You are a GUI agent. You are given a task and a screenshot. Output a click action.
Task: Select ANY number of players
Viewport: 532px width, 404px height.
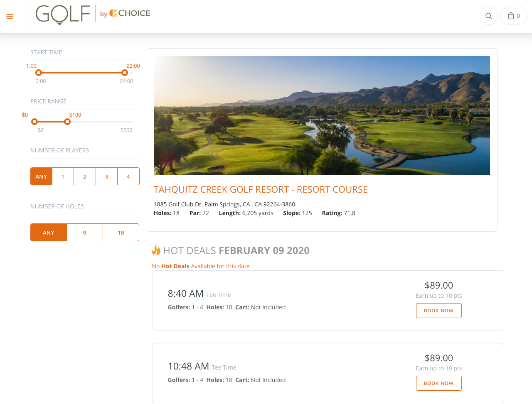41,176
